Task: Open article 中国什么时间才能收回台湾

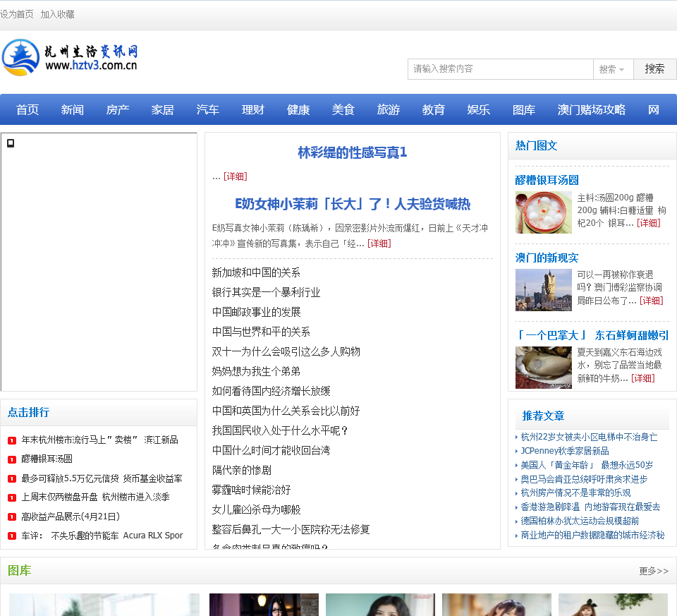Action: point(271,451)
